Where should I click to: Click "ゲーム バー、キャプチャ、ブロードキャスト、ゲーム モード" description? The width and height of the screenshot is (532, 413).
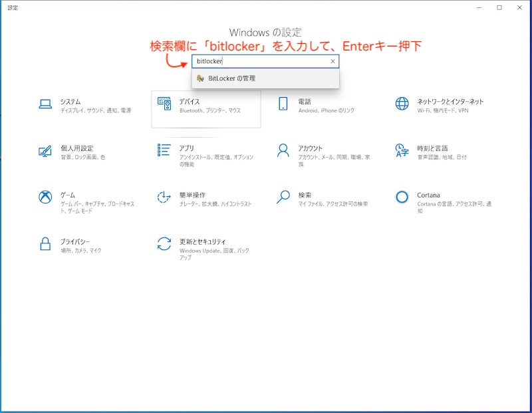[x=97, y=207]
